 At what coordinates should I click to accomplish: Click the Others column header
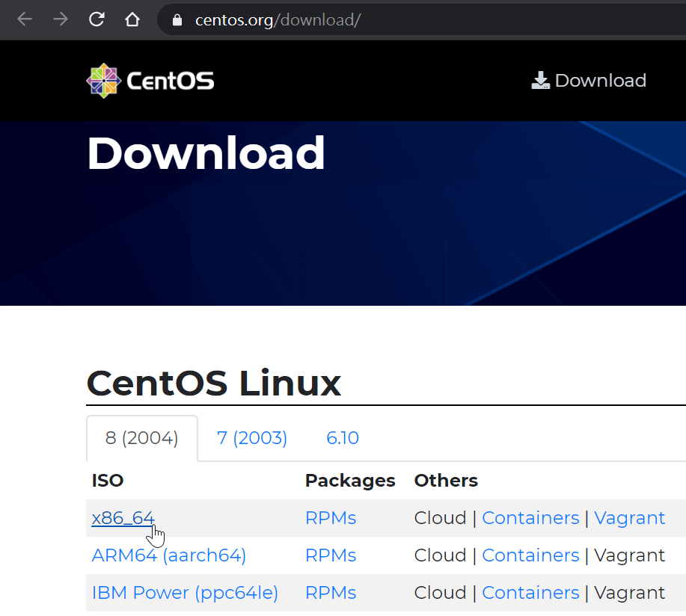pos(446,481)
